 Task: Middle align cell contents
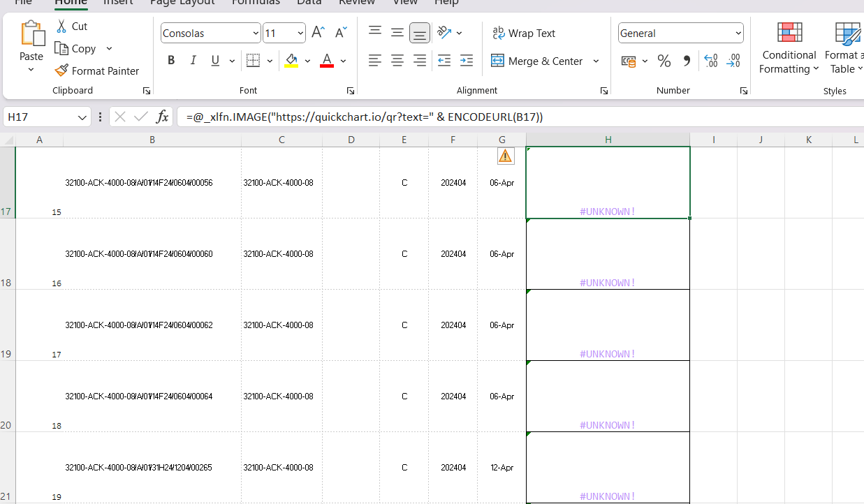coord(397,32)
